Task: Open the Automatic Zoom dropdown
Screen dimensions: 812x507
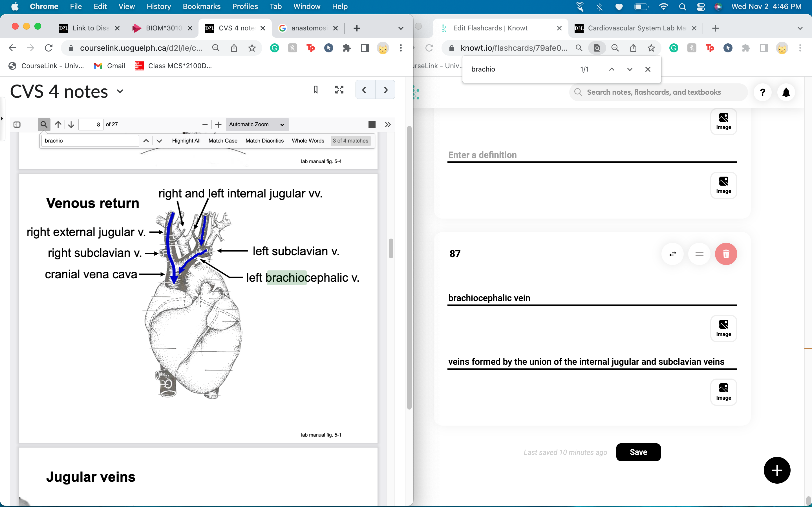Action: tap(257, 124)
